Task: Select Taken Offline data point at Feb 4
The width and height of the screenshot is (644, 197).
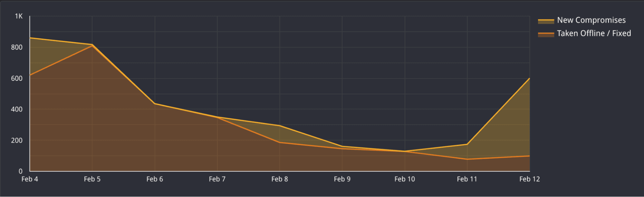Action: click(x=30, y=75)
